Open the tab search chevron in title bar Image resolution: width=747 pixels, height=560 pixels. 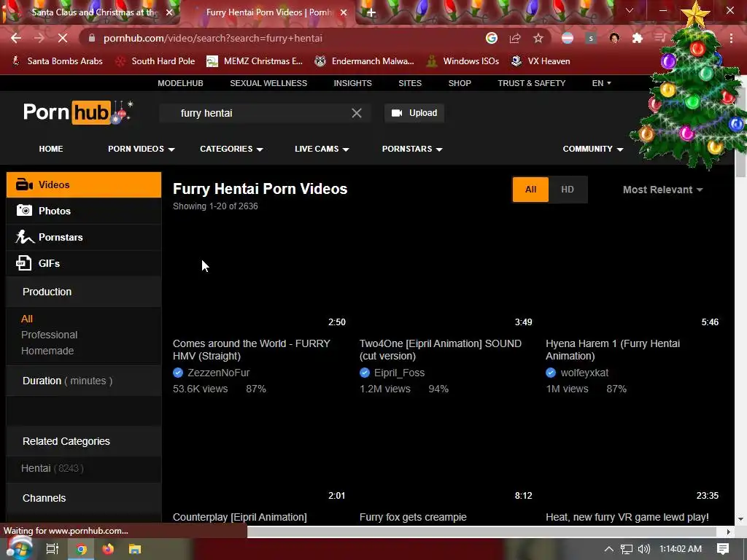(630, 10)
